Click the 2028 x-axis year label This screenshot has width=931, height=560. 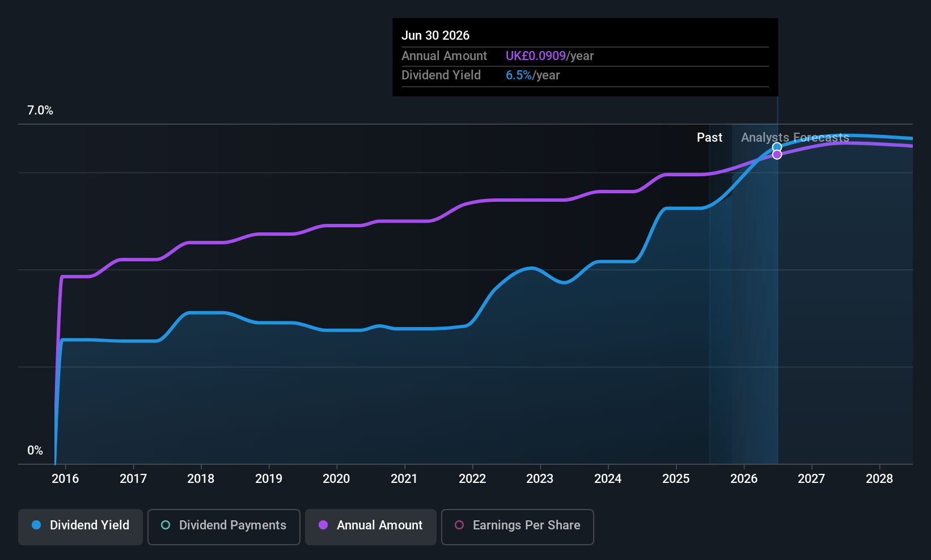point(879,479)
